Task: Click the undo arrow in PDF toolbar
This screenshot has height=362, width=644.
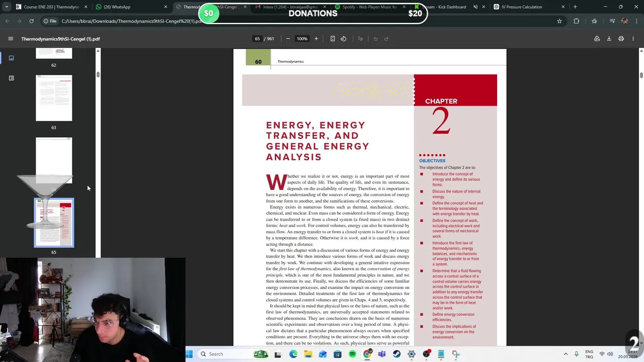Action: point(375,39)
